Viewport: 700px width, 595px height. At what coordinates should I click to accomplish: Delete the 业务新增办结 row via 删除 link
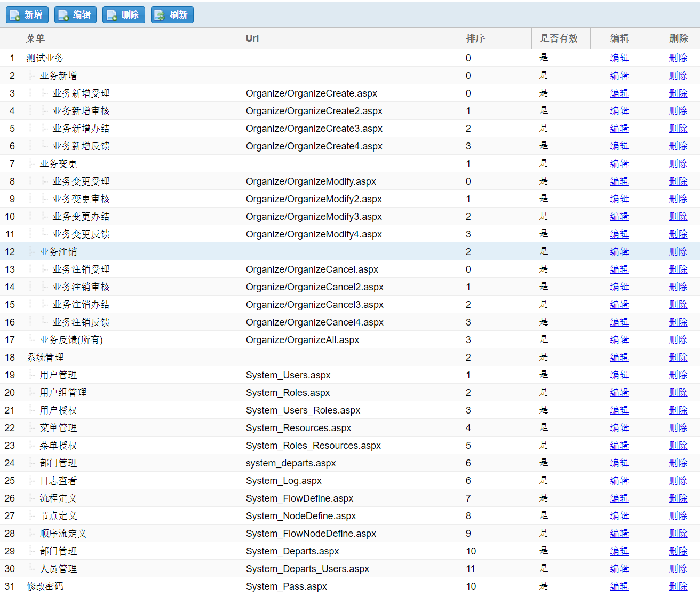tap(678, 129)
